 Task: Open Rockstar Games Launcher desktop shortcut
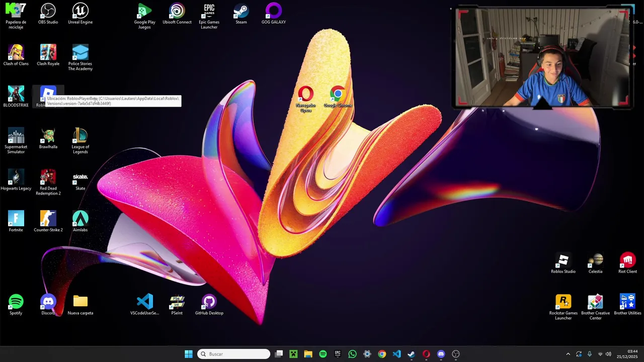pos(563,307)
